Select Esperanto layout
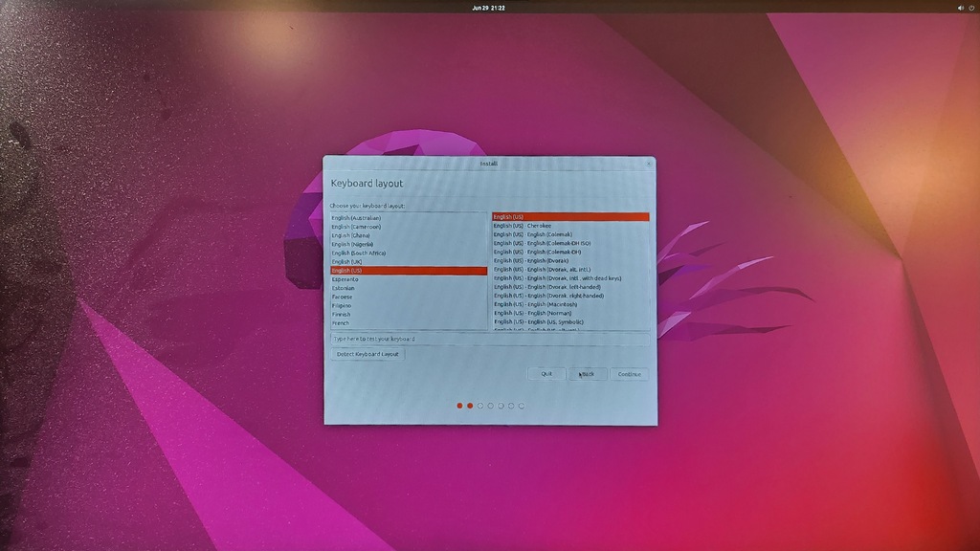The height and width of the screenshot is (551, 980). click(x=409, y=279)
